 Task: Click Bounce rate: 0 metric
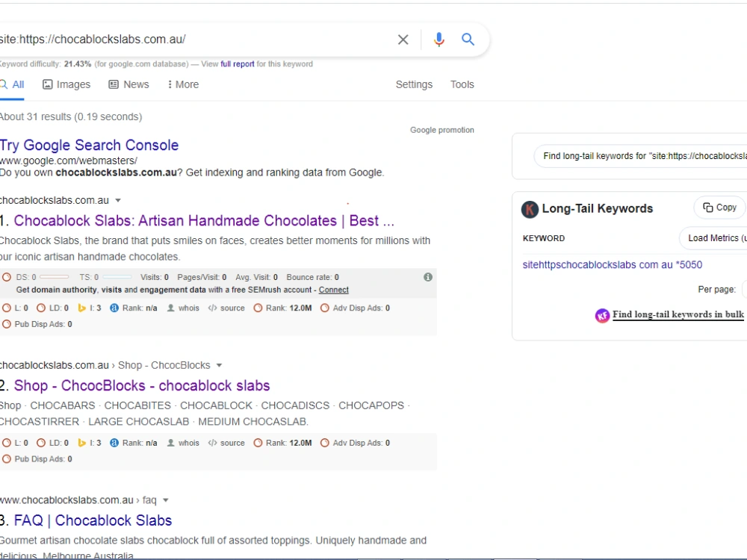coord(312,277)
